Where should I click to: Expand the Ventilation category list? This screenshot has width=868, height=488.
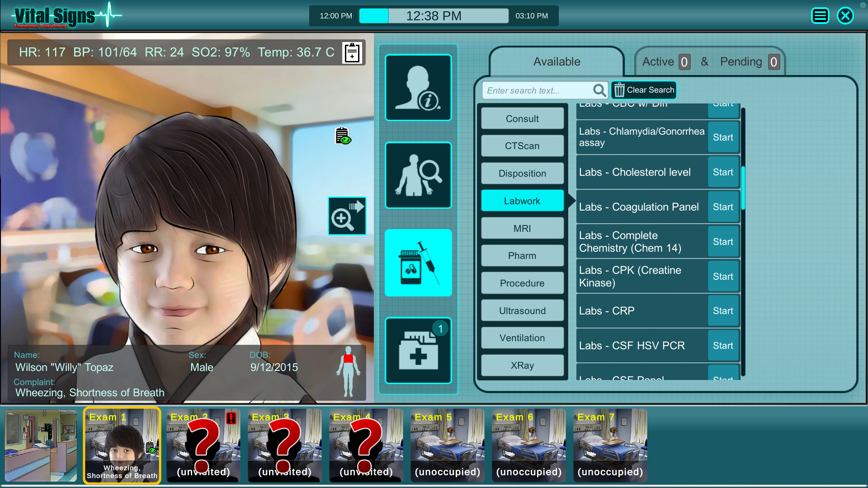[x=522, y=338]
